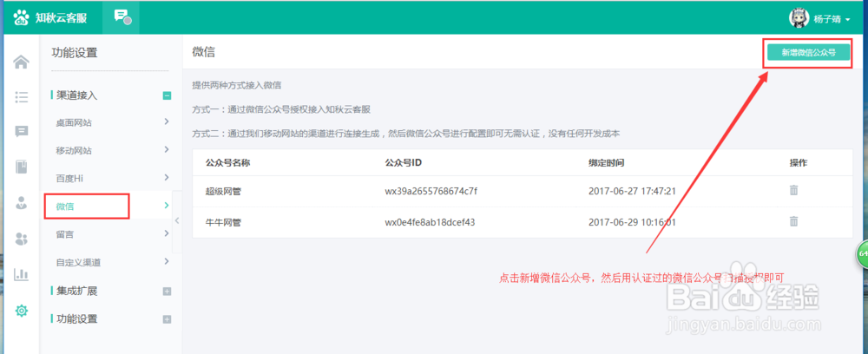Click 公众号ID column header
Screen dimensions: 868x354
pyautogui.click(x=404, y=162)
